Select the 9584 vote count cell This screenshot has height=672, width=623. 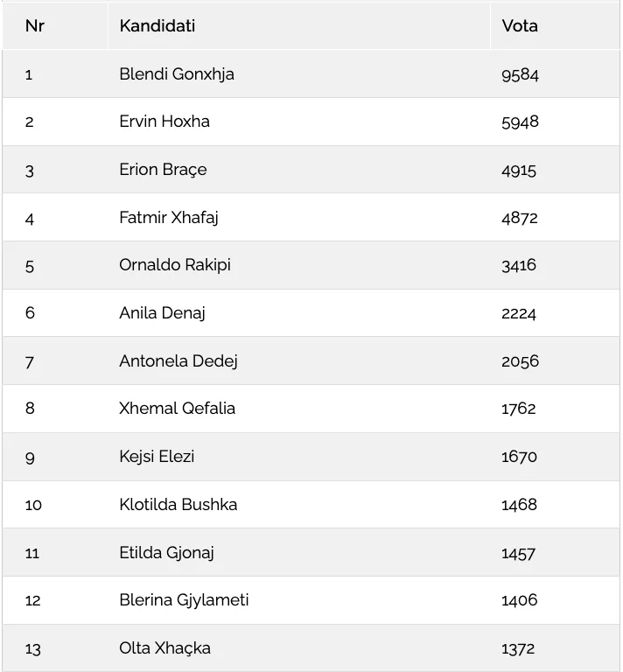(520, 75)
